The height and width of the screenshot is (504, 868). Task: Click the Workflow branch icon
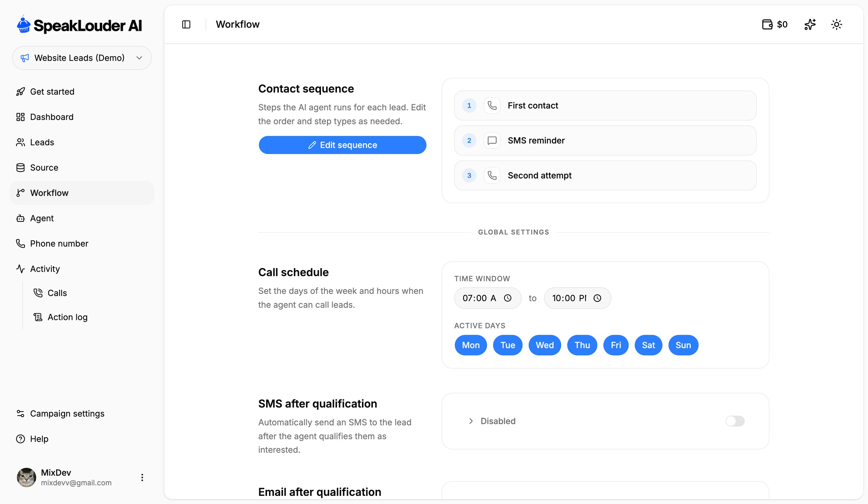pyautogui.click(x=20, y=193)
